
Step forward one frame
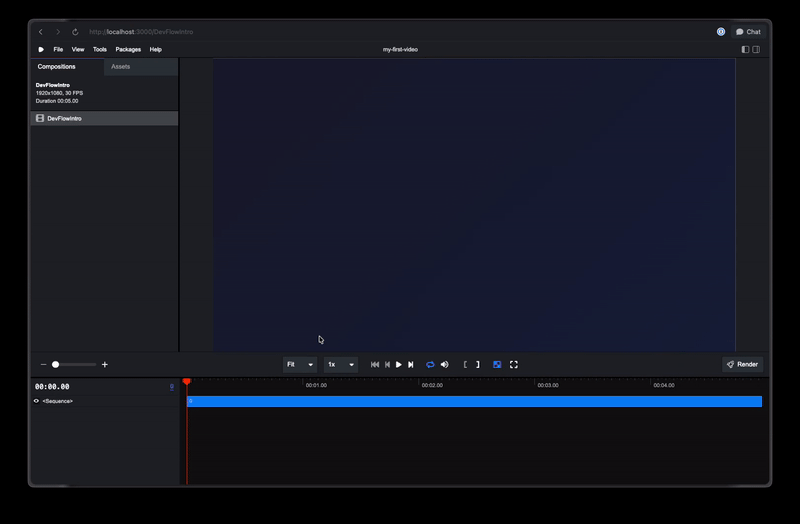click(411, 364)
